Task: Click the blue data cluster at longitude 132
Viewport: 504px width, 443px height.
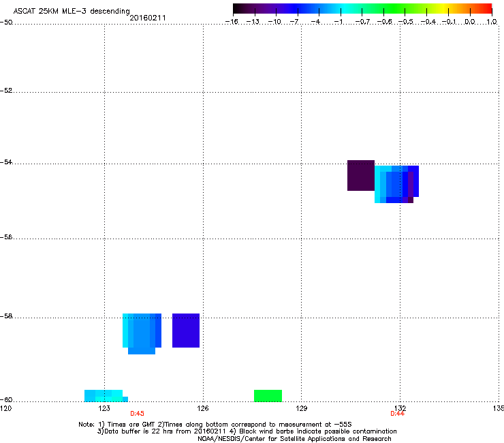Action: [396, 184]
